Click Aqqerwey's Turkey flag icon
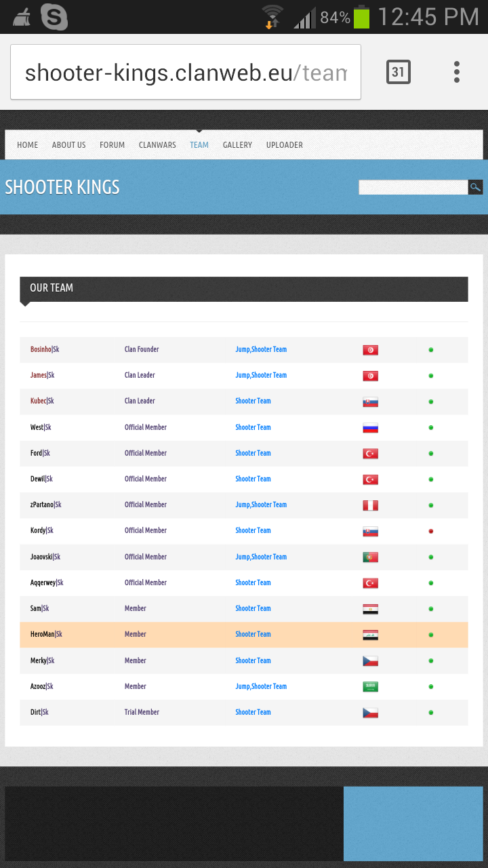Image resolution: width=488 pixels, height=868 pixels. [370, 583]
